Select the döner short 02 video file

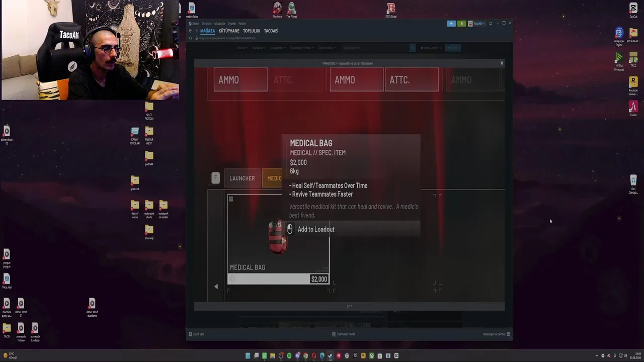click(x=7, y=135)
